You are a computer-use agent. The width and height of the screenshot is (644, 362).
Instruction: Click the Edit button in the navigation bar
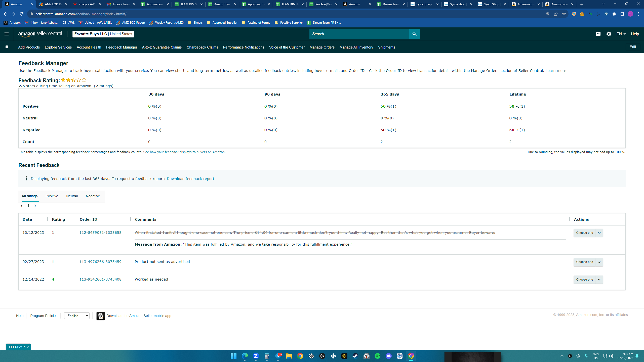633,47
